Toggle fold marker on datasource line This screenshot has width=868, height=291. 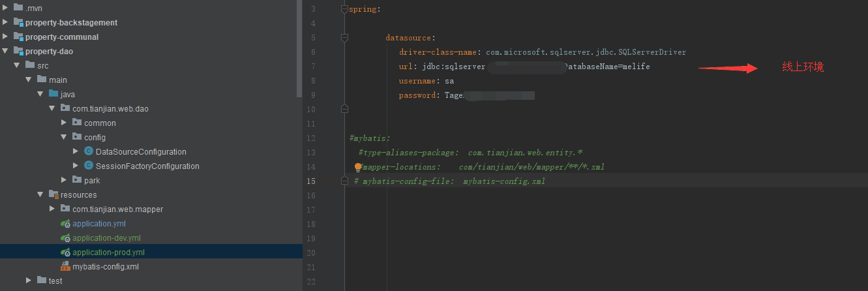click(344, 38)
